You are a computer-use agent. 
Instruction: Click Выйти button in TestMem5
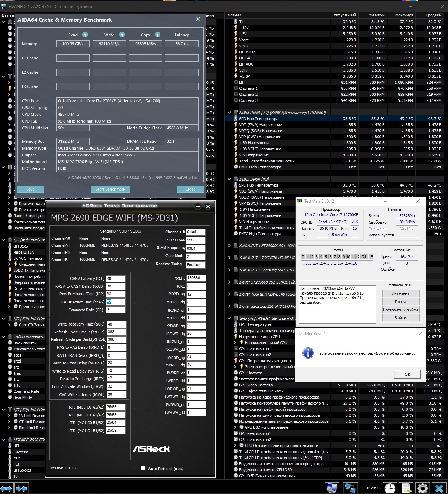[x=401, y=318]
